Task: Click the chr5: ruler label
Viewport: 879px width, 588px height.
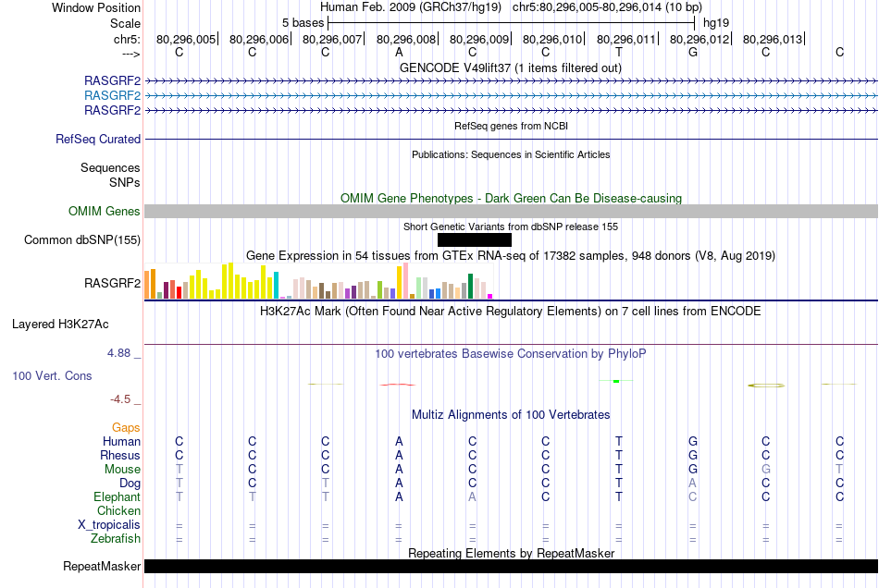Action: coord(127,39)
